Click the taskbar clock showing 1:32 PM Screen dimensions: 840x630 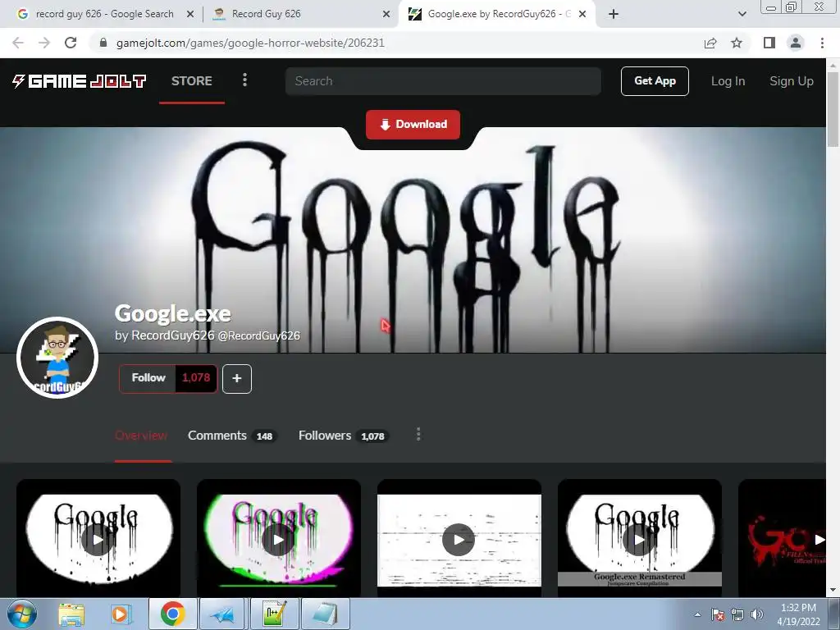coord(798,614)
